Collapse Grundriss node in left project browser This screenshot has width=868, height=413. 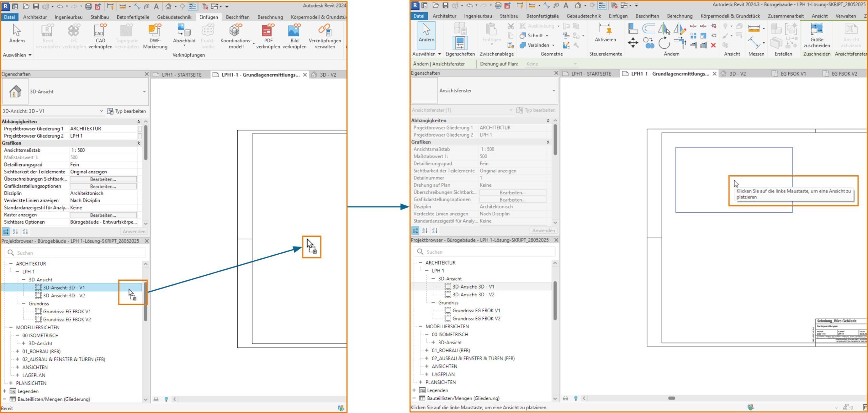tap(24, 303)
